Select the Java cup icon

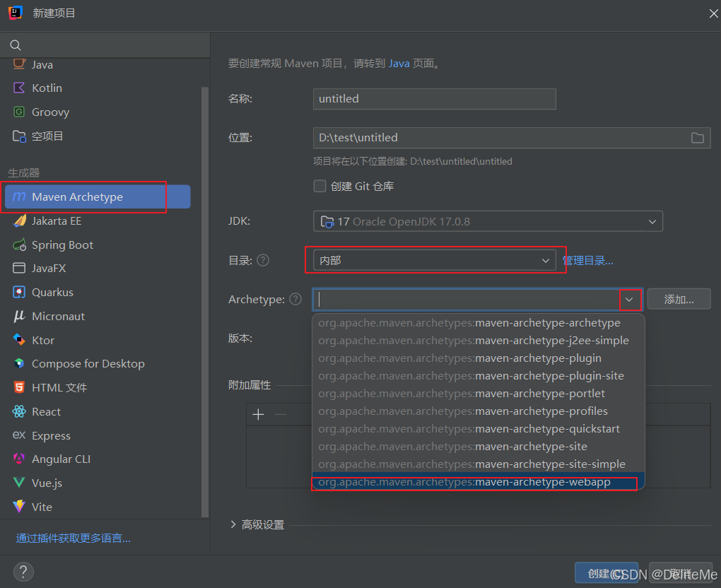[x=19, y=64]
